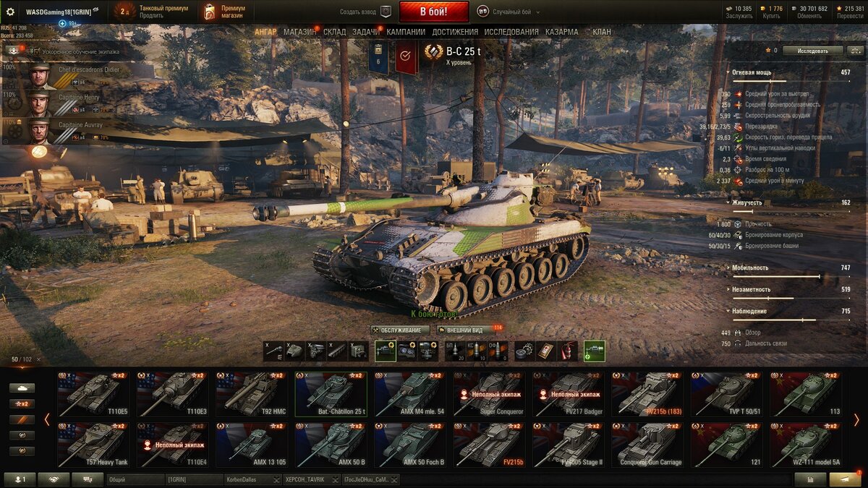
Task: Select the AMX 50 B tank thumbnail
Action: (330, 445)
